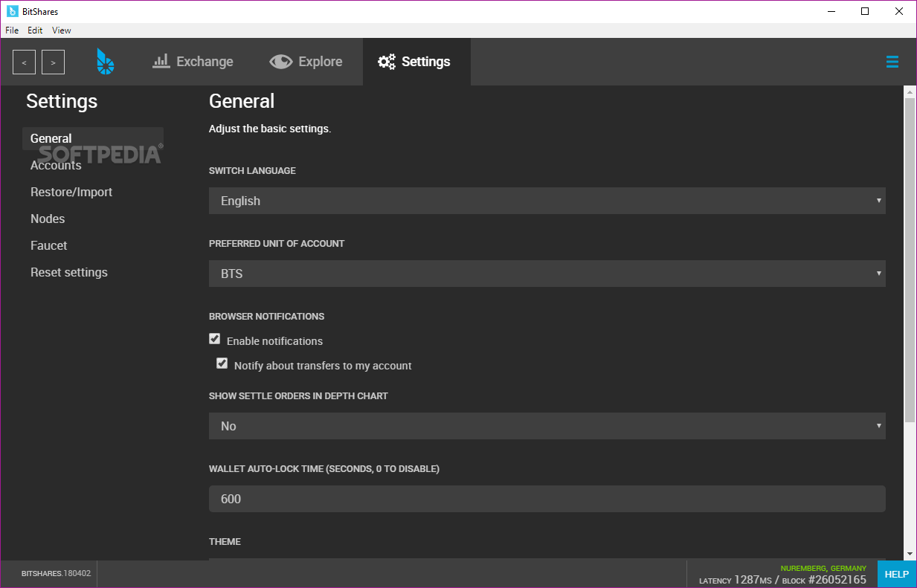Open the View menu

click(x=62, y=30)
